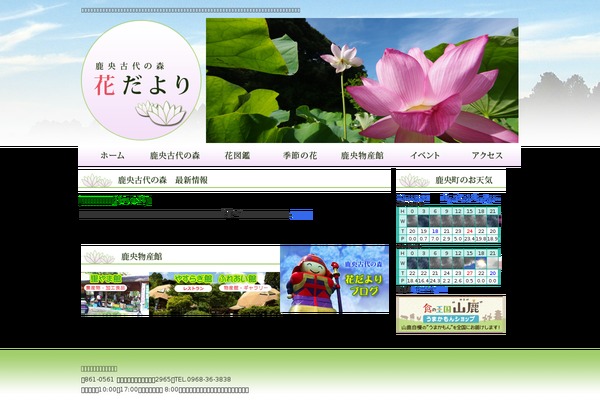Click the 861-0561 postal code in footer
Screen dimensions: 600x400
[x=98, y=379]
